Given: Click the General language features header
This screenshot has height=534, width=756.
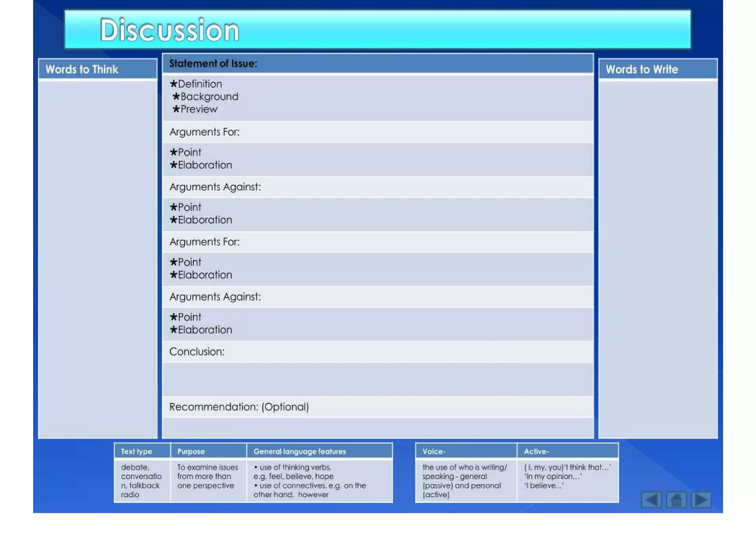Looking at the screenshot, I should coord(320,451).
